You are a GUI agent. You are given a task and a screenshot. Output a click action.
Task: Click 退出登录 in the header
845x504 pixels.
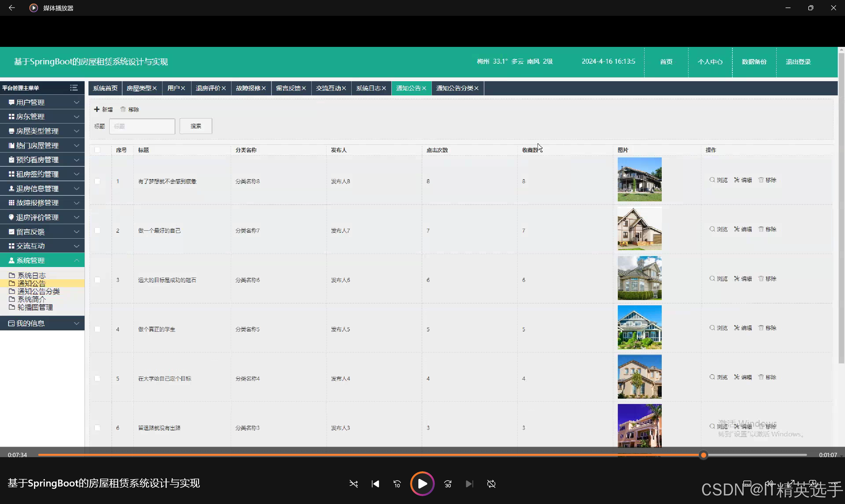(x=798, y=62)
